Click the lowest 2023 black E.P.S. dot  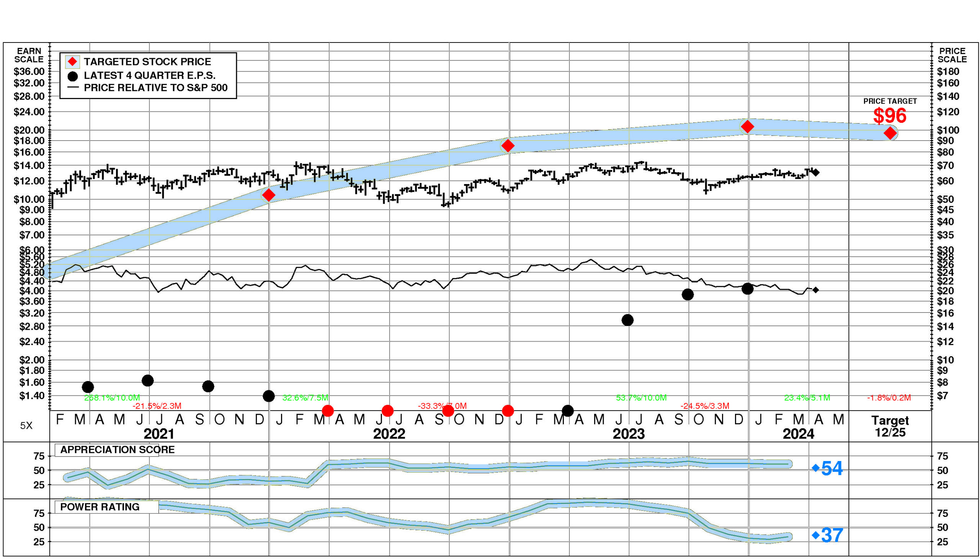pyautogui.click(x=627, y=320)
